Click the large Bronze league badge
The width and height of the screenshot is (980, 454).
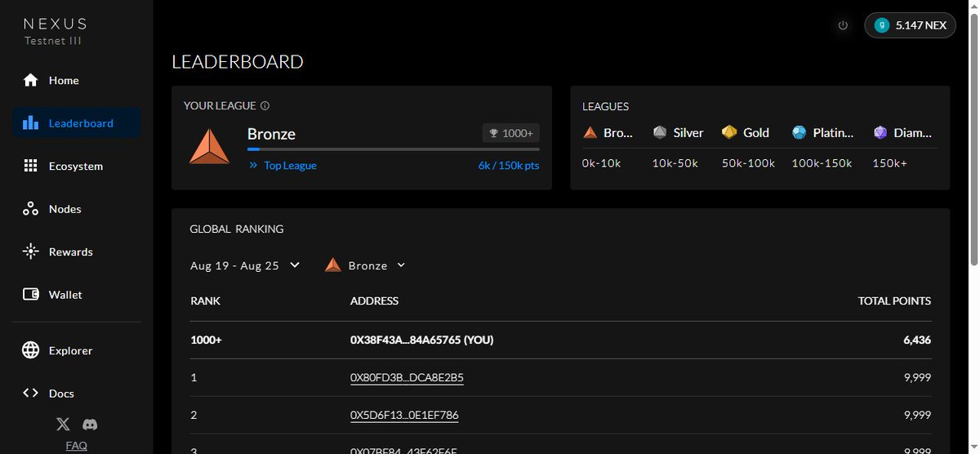pos(209,145)
